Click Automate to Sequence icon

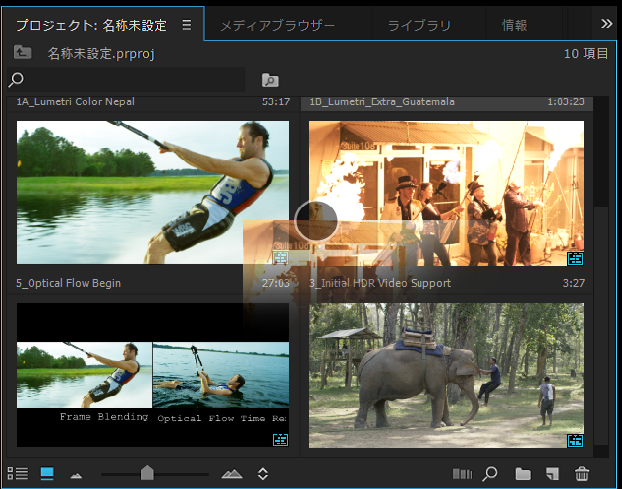463,474
